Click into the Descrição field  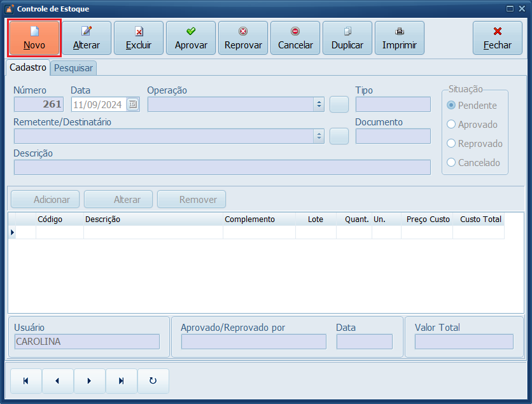[222, 167]
